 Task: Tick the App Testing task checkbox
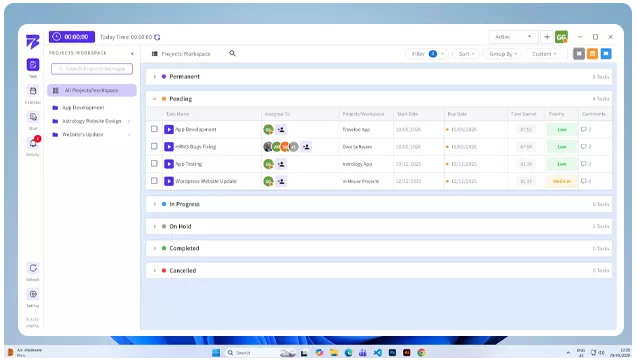[154, 163]
